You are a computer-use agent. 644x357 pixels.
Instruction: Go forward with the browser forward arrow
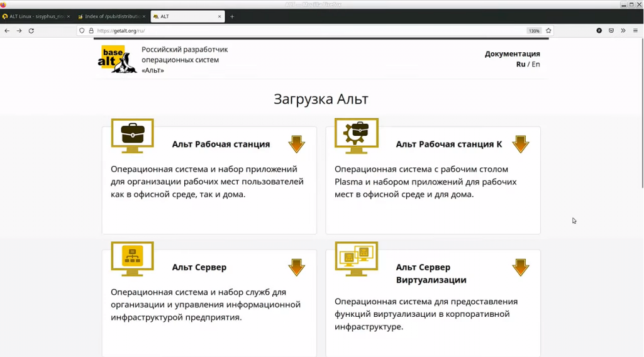point(19,31)
